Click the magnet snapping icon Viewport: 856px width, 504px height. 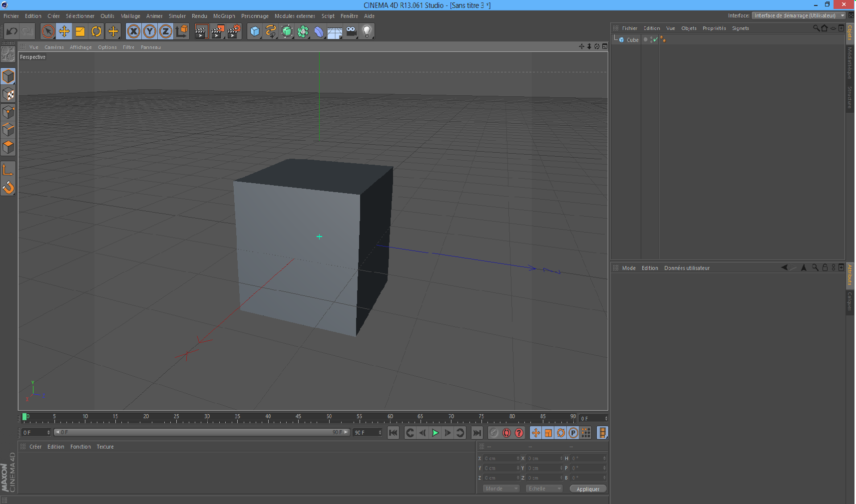(8, 188)
